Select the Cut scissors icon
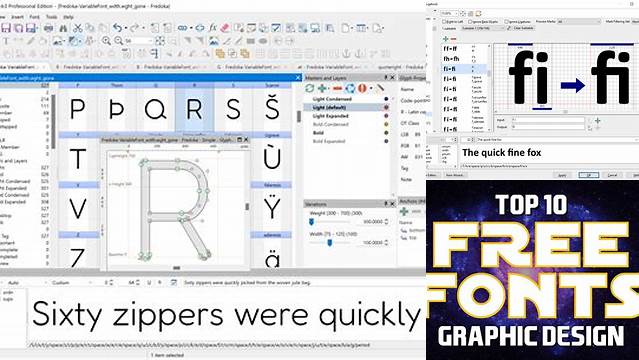 click(77, 28)
